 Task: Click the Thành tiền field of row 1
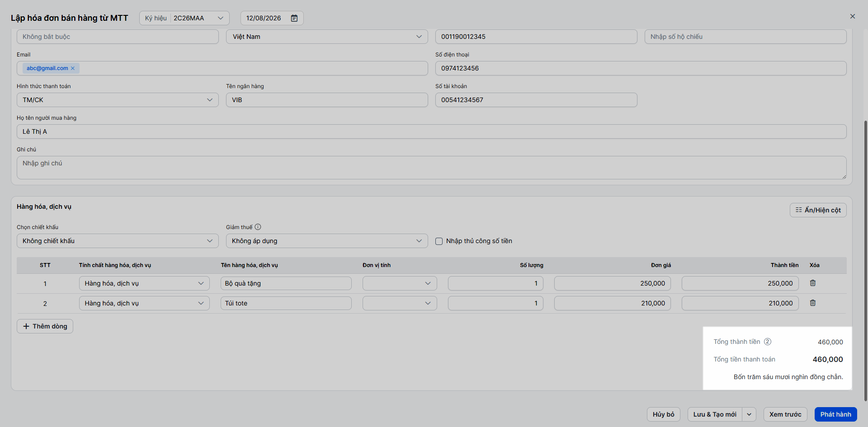(x=740, y=283)
